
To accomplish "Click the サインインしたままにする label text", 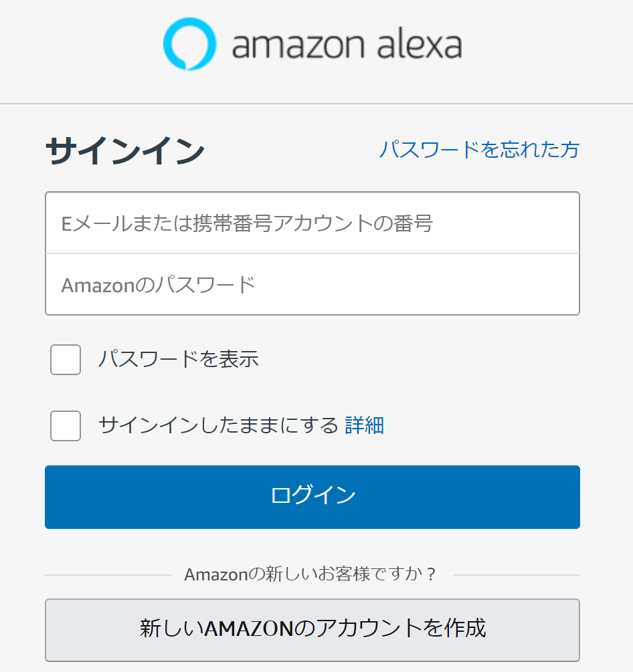I will tap(218, 425).
